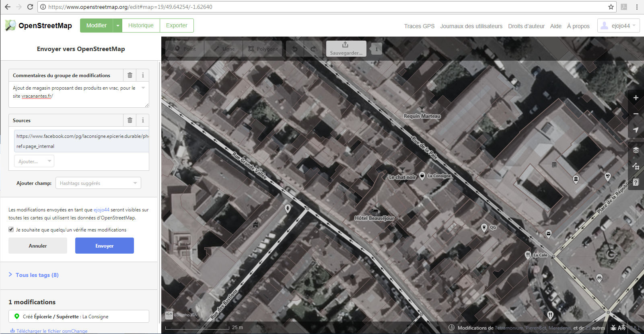644x334 pixels.
Task: Click the browser back arrow
Action: [7, 7]
